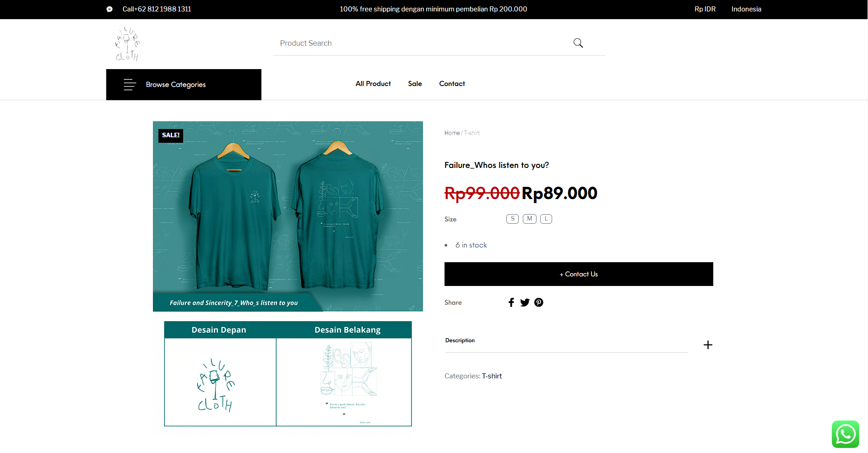This screenshot has height=453, width=868.
Task: Choose size L option
Action: coord(546,219)
